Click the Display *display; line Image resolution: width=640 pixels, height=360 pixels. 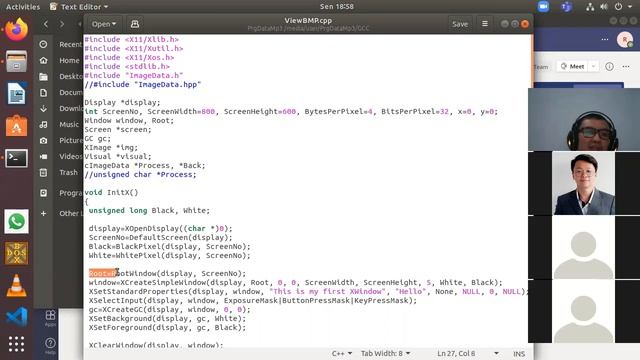coord(122,102)
